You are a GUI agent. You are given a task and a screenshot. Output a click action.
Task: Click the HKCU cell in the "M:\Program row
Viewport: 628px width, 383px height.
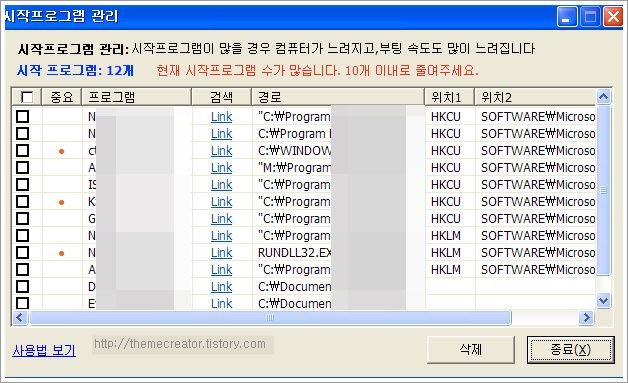pos(446,167)
